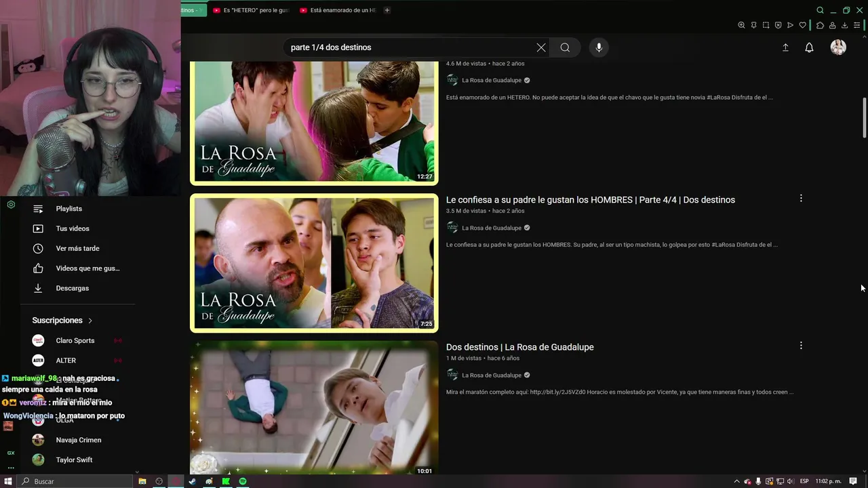The height and width of the screenshot is (488, 868).
Task: Open 'Ver más tarde' in the sidebar
Action: [78, 248]
